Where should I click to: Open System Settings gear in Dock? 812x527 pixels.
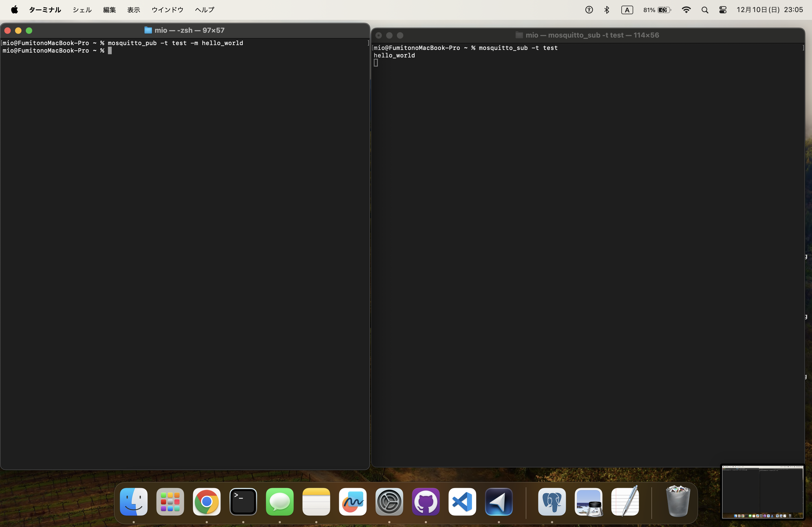click(389, 502)
